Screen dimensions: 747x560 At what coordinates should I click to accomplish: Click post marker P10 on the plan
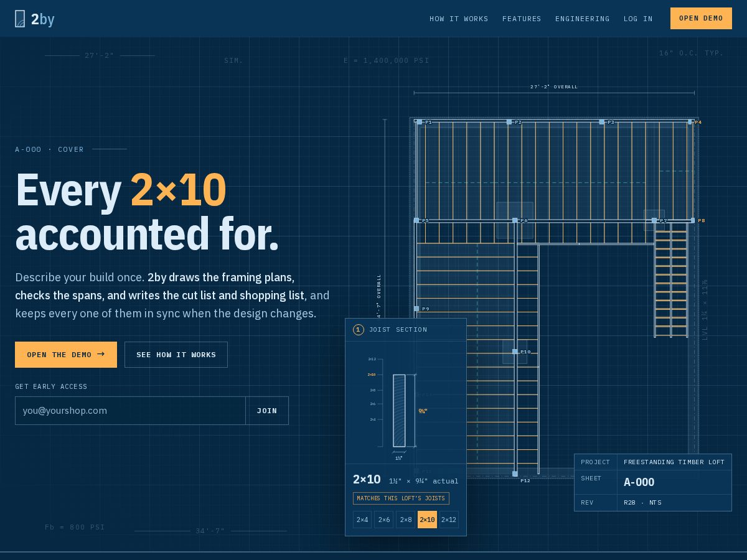515,352
